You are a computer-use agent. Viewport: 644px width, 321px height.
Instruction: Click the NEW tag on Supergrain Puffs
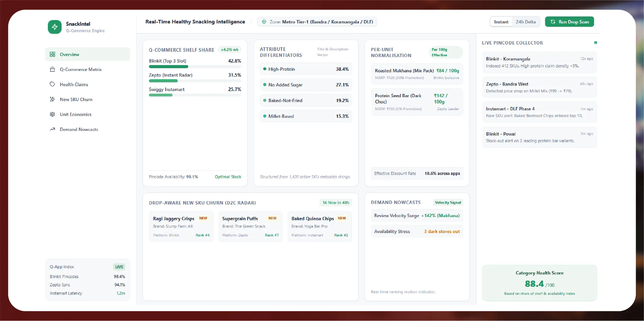click(x=272, y=218)
